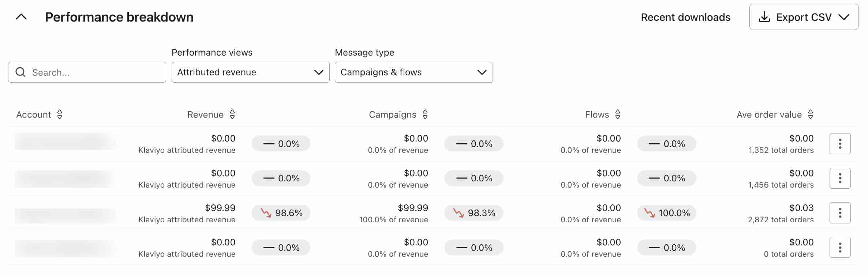
Task: Click the search magnifier icon
Action: (20, 72)
